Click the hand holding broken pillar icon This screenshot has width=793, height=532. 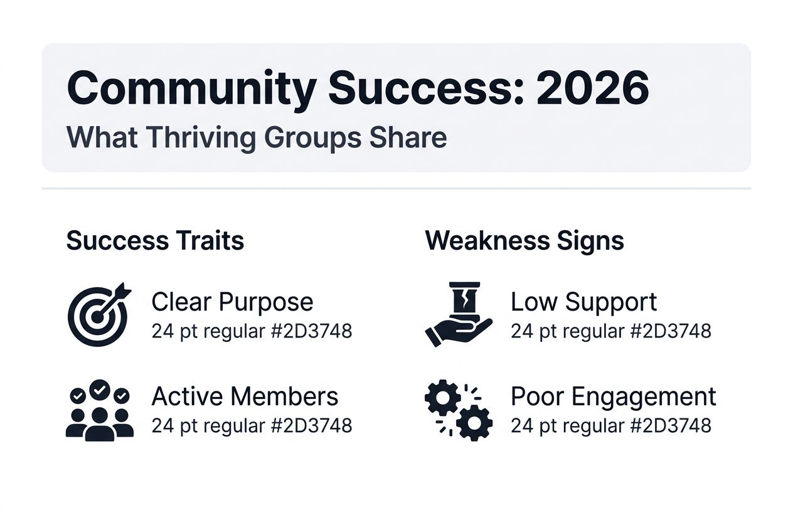459,314
